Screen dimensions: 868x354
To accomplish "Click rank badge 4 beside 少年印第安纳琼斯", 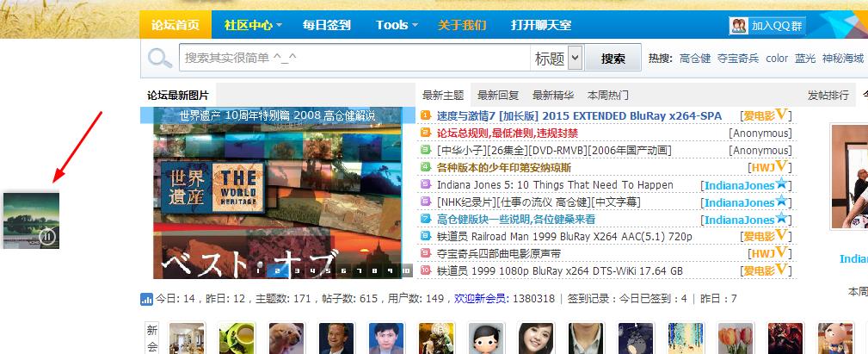I will tap(426, 167).
